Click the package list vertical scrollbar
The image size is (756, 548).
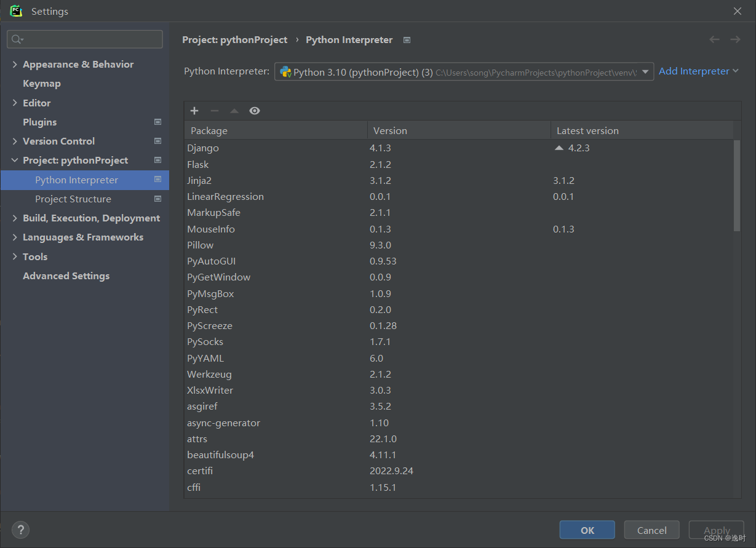click(737, 186)
